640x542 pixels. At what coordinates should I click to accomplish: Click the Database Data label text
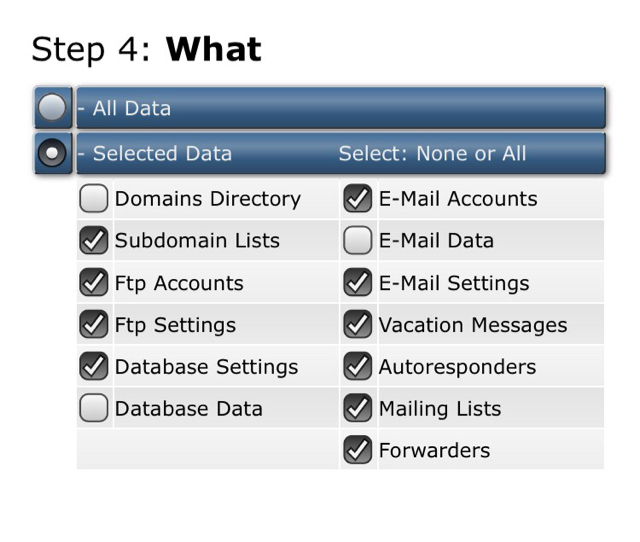click(x=189, y=409)
